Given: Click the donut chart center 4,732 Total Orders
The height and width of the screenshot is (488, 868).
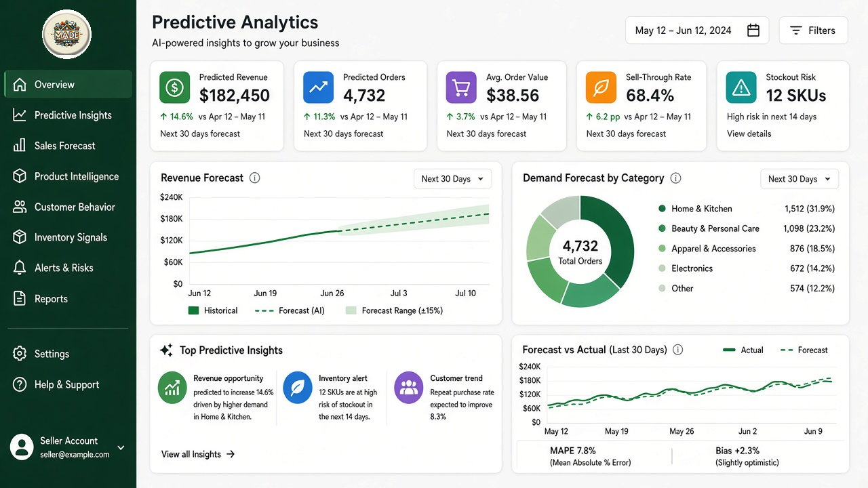Looking at the screenshot, I should 580,251.
